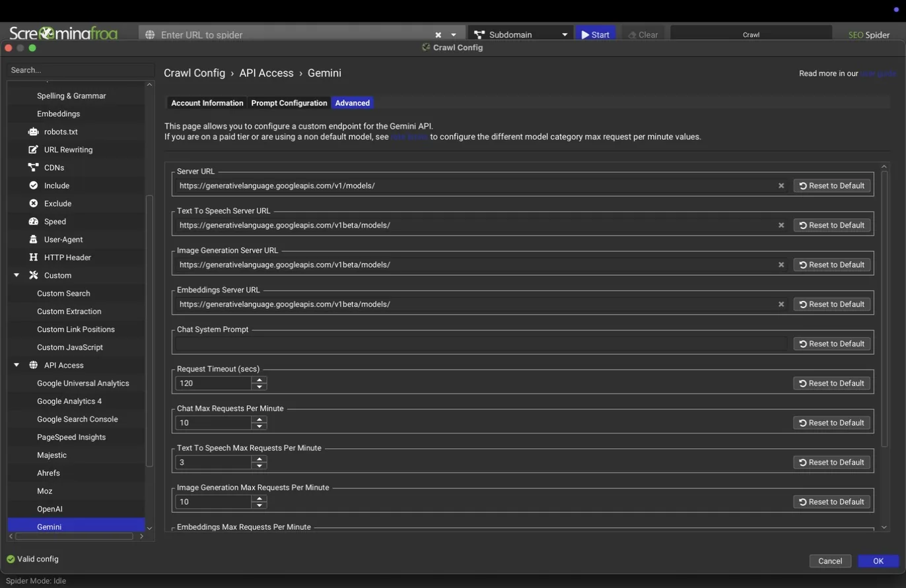906x588 pixels.
Task: Increase Request Timeout value
Action: point(260,380)
